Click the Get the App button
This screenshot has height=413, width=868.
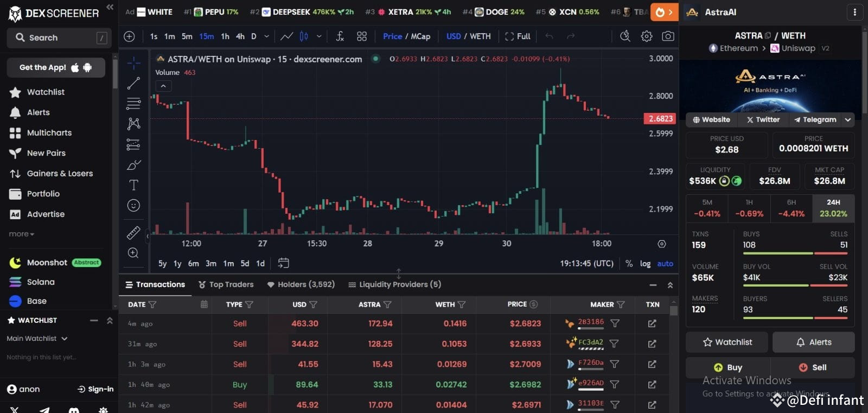pos(56,67)
